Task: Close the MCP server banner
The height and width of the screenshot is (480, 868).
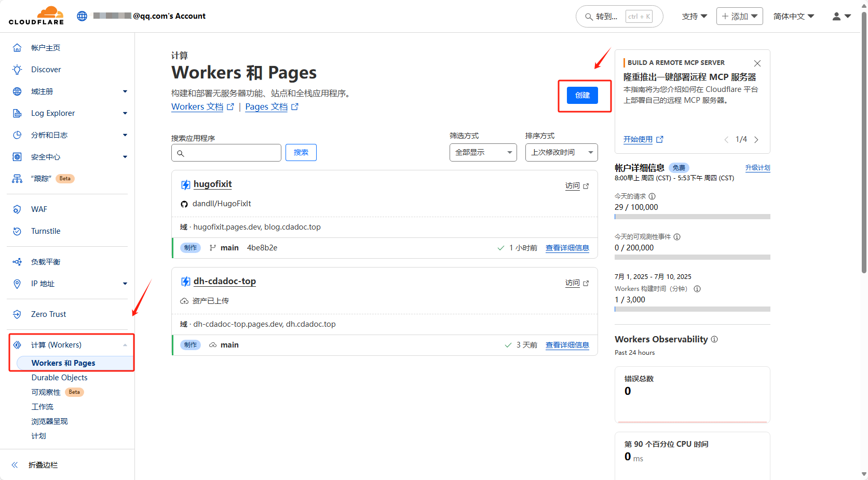Action: [757, 63]
